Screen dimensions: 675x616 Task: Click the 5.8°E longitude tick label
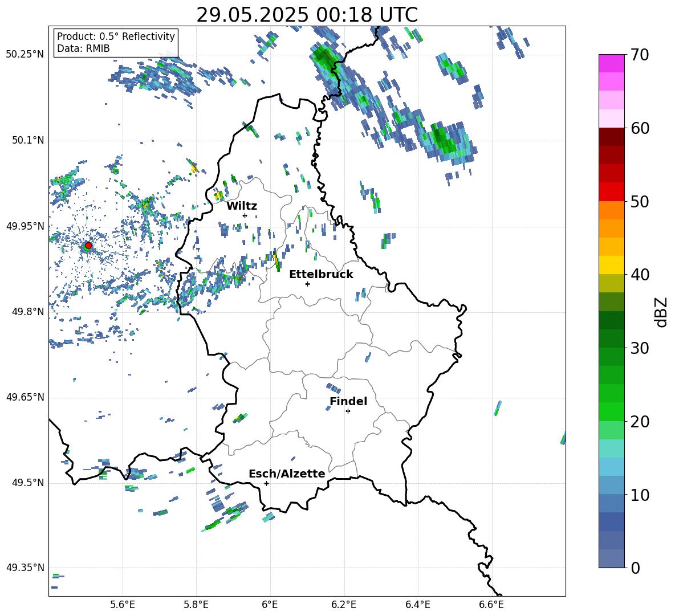(196, 605)
